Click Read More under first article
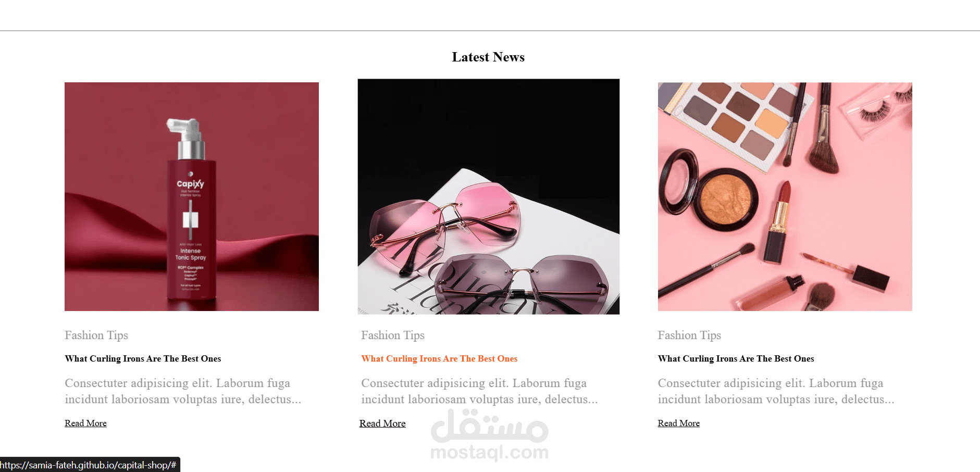Viewport: 980px width, 472px height. tap(85, 423)
